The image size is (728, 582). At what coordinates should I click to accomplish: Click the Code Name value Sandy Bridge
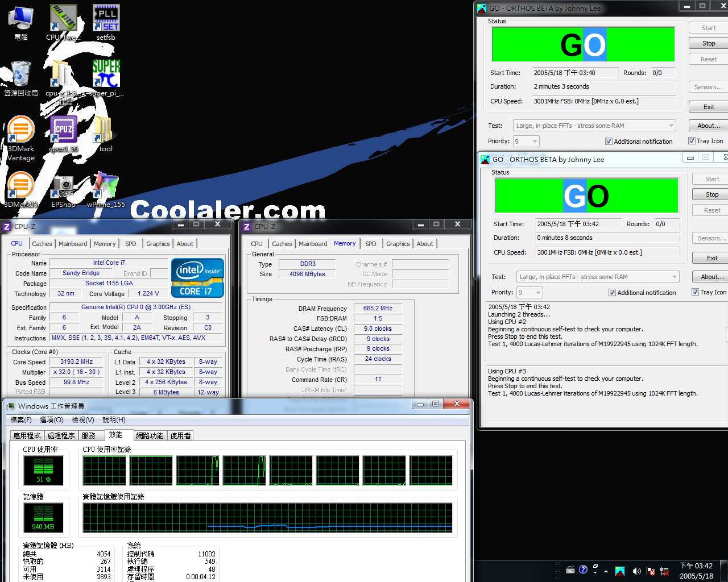point(81,273)
